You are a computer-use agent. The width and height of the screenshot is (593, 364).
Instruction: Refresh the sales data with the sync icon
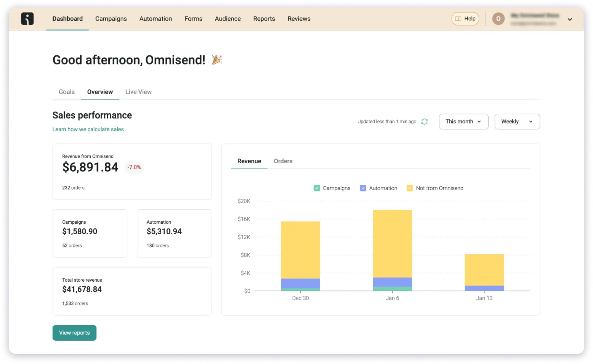(425, 122)
